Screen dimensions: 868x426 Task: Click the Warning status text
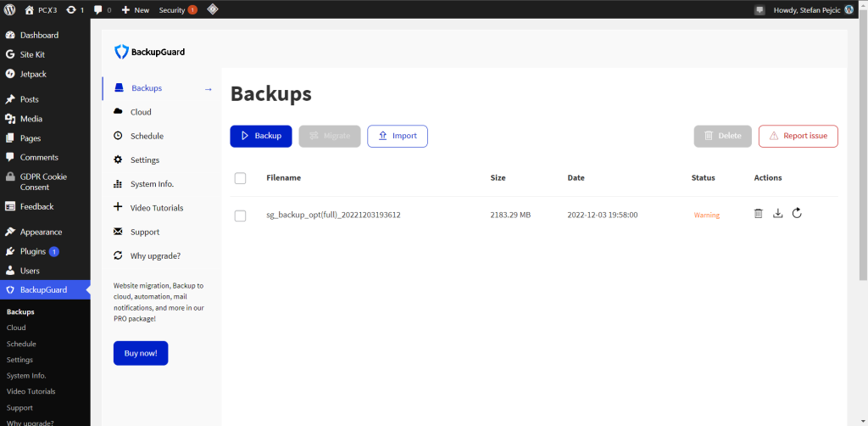707,215
